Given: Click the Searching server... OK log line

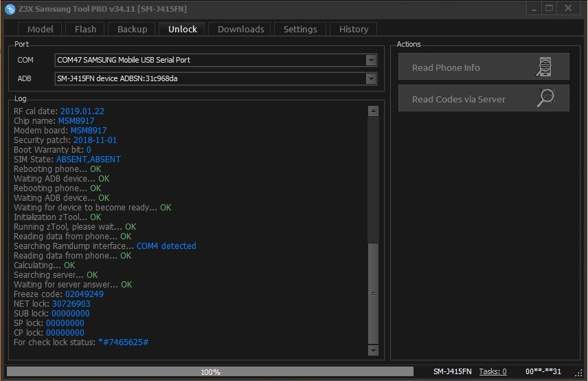Looking at the screenshot, I should [x=56, y=275].
